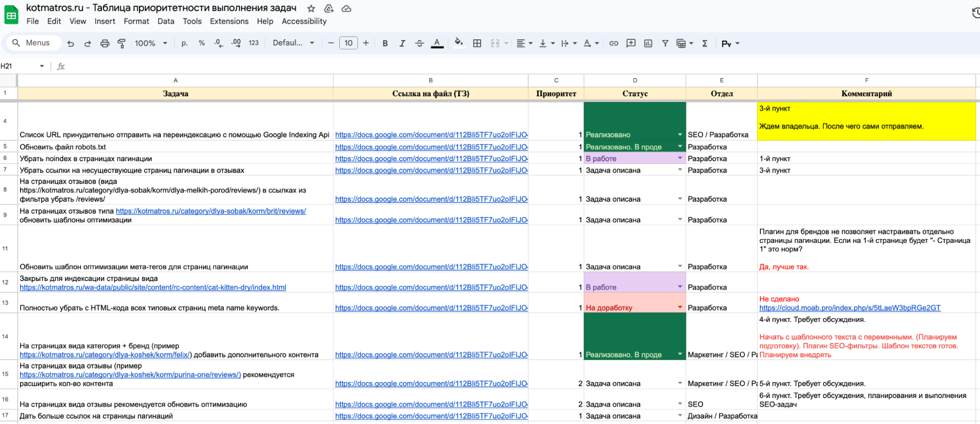Select the Paint format roller icon

coord(122,43)
